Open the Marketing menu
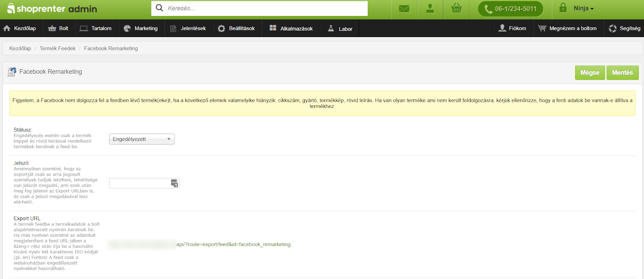This screenshot has height=279, width=644. [141, 28]
